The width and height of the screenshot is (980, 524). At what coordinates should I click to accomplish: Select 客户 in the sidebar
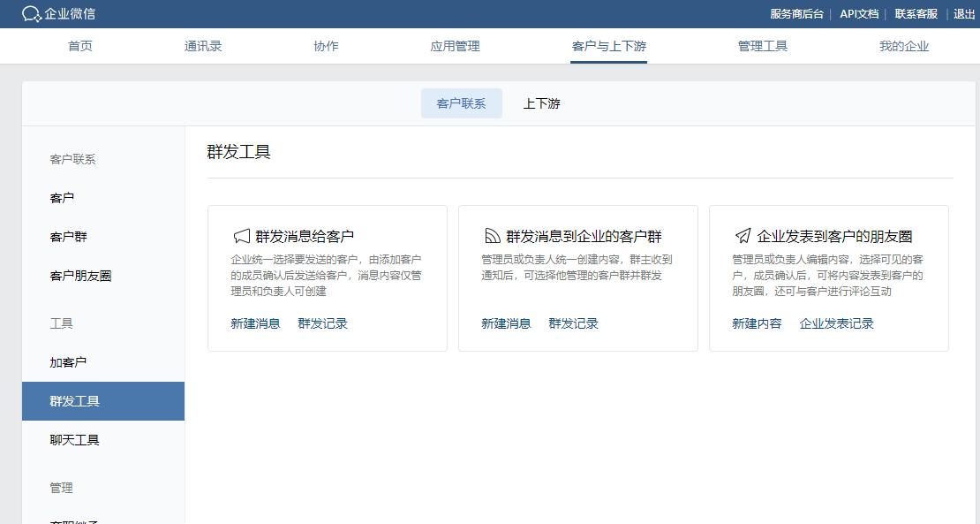click(62, 198)
